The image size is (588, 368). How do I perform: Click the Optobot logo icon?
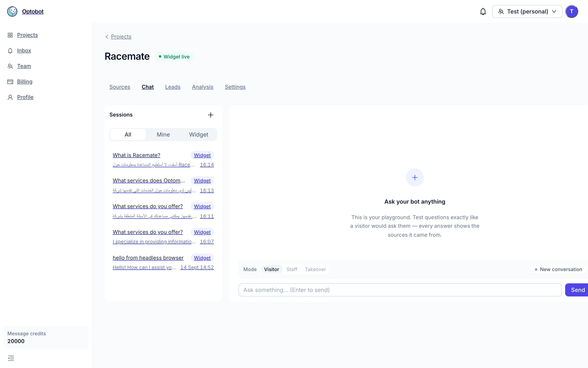(x=12, y=11)
